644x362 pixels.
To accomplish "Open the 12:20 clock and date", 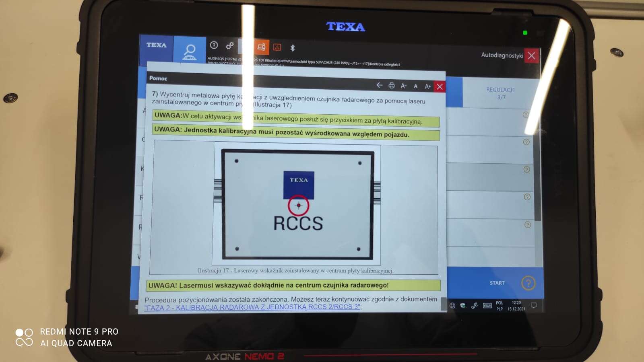I will [x=516, y=306].
